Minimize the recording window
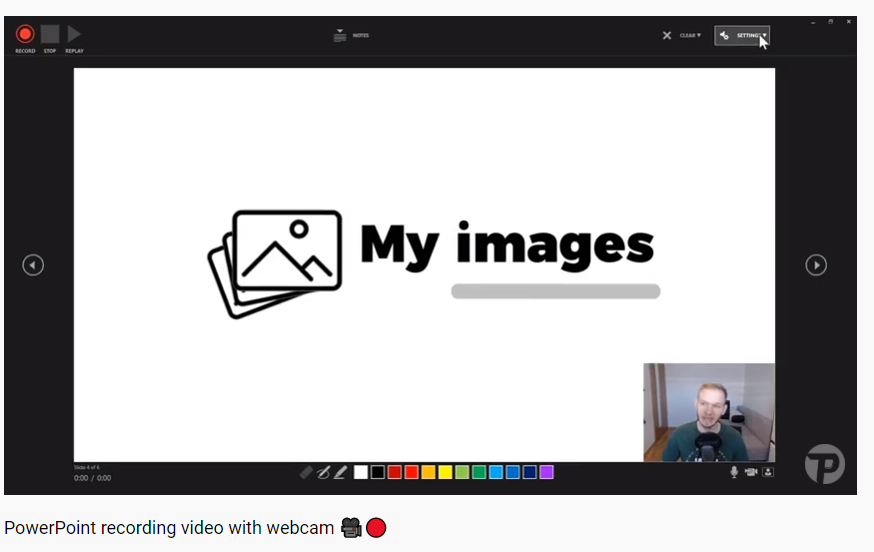The height and width of the screenshot is (552, 874). (813, 22)
